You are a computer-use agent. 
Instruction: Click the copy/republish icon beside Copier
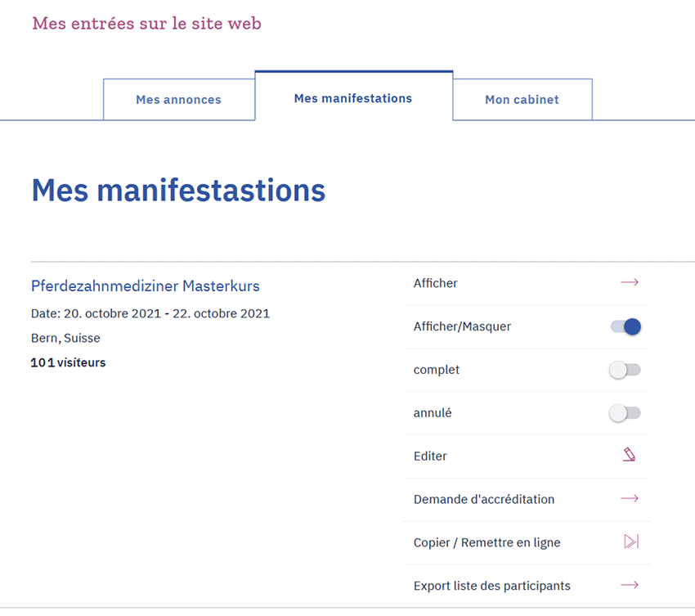[x=630, y=542]
